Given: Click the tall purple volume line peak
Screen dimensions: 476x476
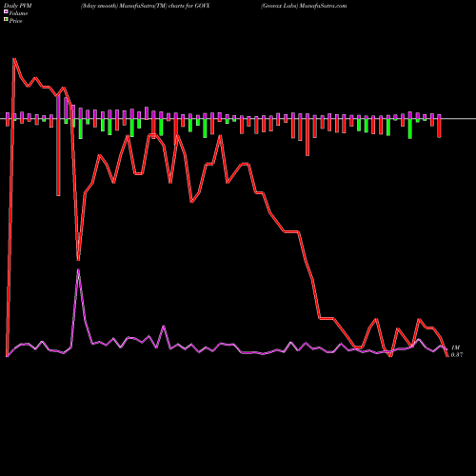Looking at the screenshot, I should point(78,269).
